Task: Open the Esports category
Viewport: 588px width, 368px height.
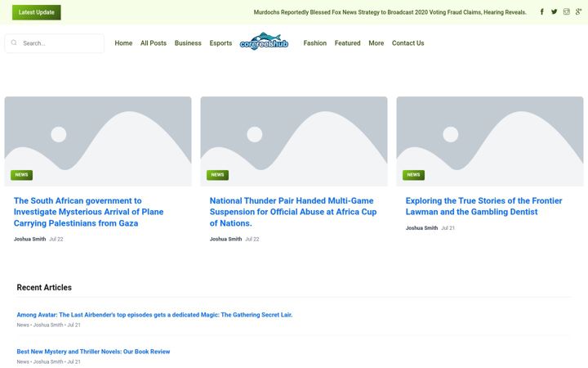Action: 220,43
